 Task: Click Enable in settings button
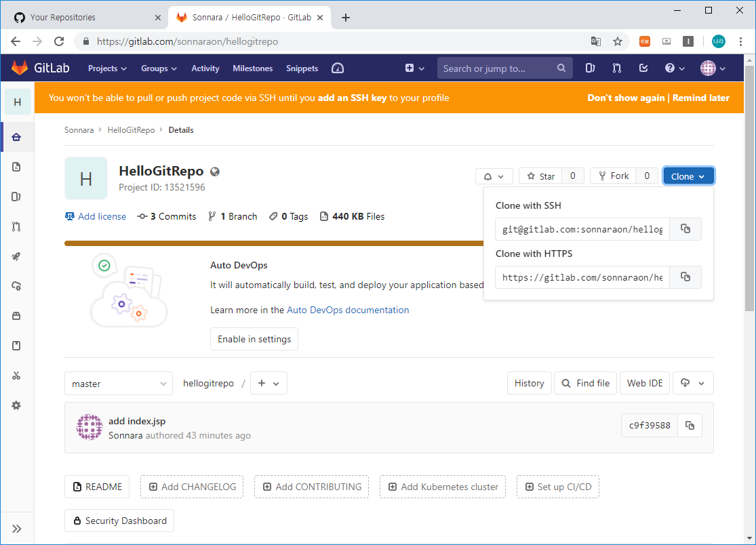tap(254, 339)
